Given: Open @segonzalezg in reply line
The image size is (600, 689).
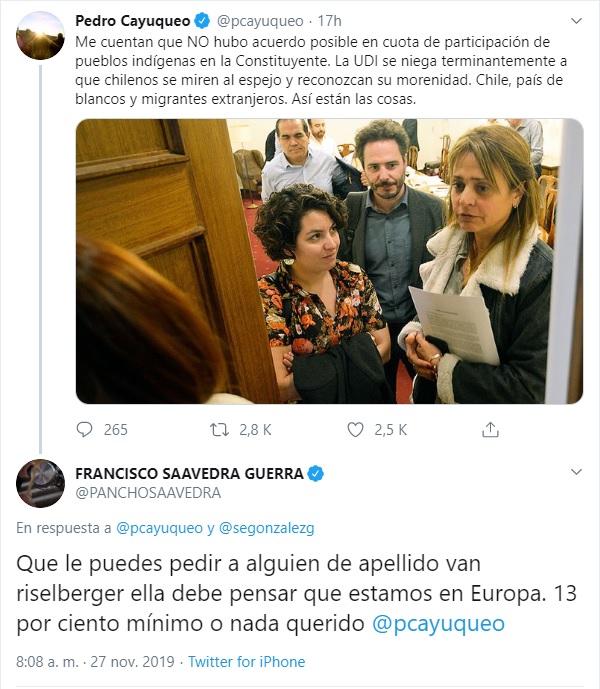Looking at the screenshot, I should click(266, 528).
